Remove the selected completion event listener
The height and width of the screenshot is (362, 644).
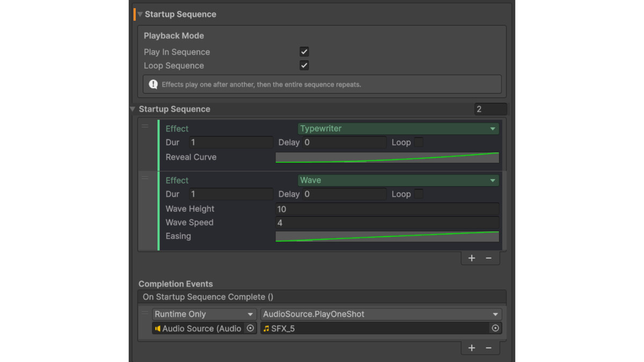point(488,348)
